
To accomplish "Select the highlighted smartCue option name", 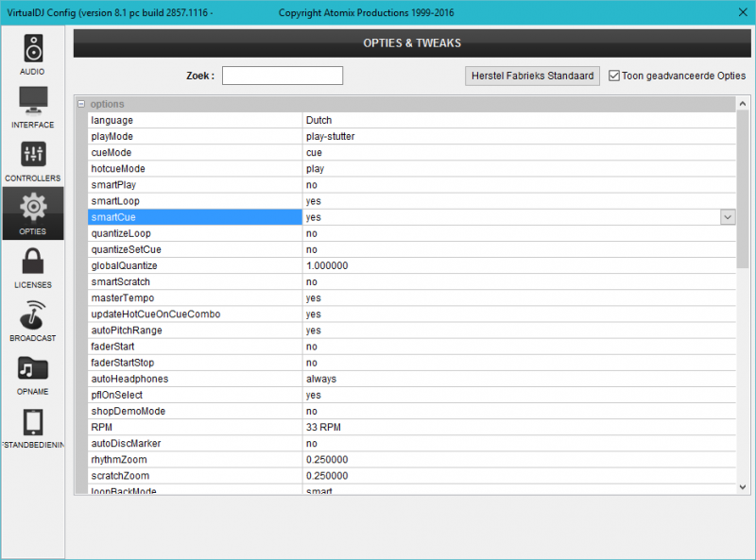I will point(195,217).
